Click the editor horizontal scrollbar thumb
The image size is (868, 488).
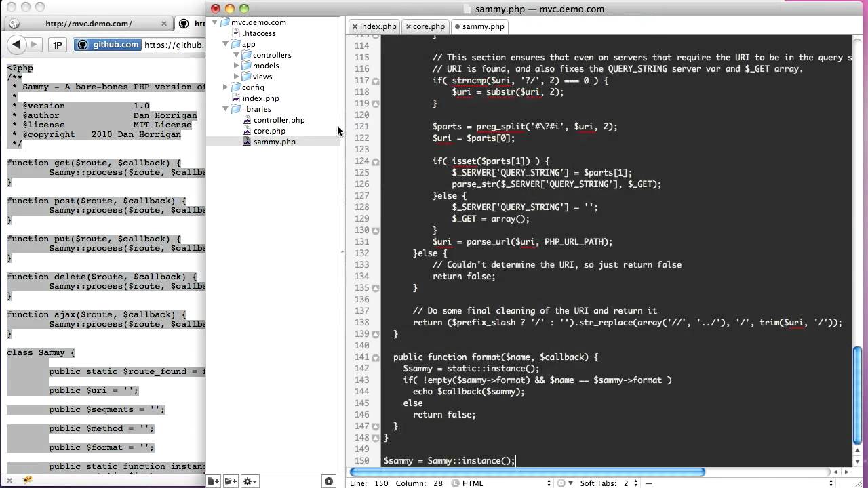528,472
